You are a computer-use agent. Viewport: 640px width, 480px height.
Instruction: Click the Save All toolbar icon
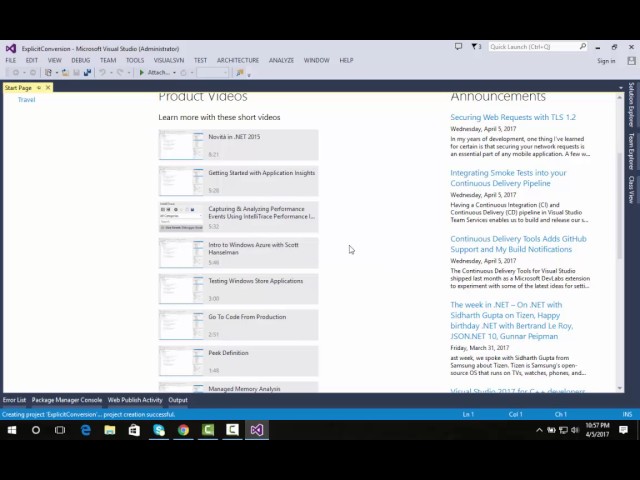(x=87, y=73)
